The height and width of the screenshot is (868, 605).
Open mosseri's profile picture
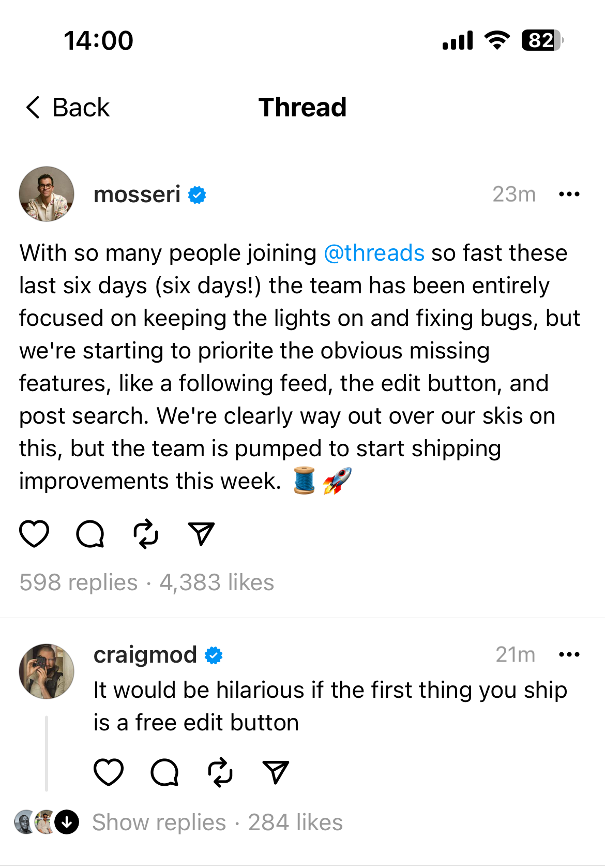click(47, 194)
